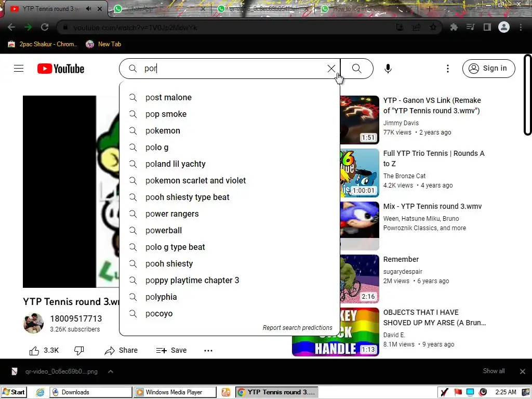Open the 'Remember' video thumbnail
The image size is (532, 399).
360,278
